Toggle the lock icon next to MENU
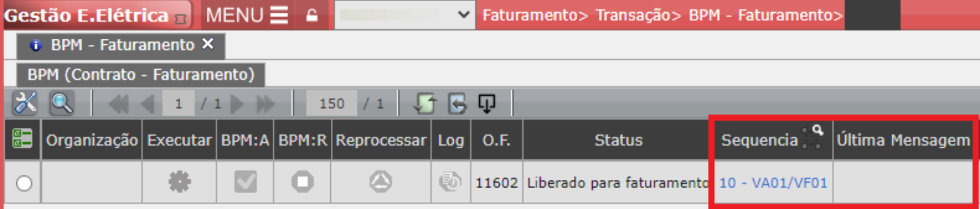 click(312, 15)
